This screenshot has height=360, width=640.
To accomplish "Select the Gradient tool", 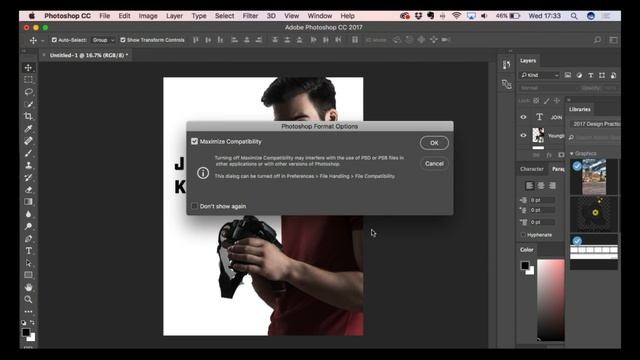I will [x=28, y=202].
